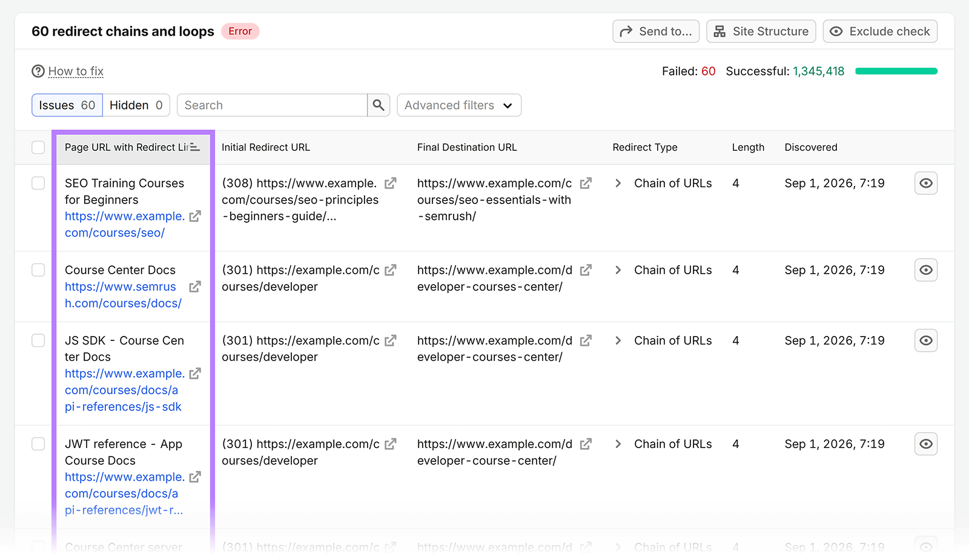Open external icon for seo-essentials-with-semrush destination
969x560 pixels.
(x=586, y=183)
